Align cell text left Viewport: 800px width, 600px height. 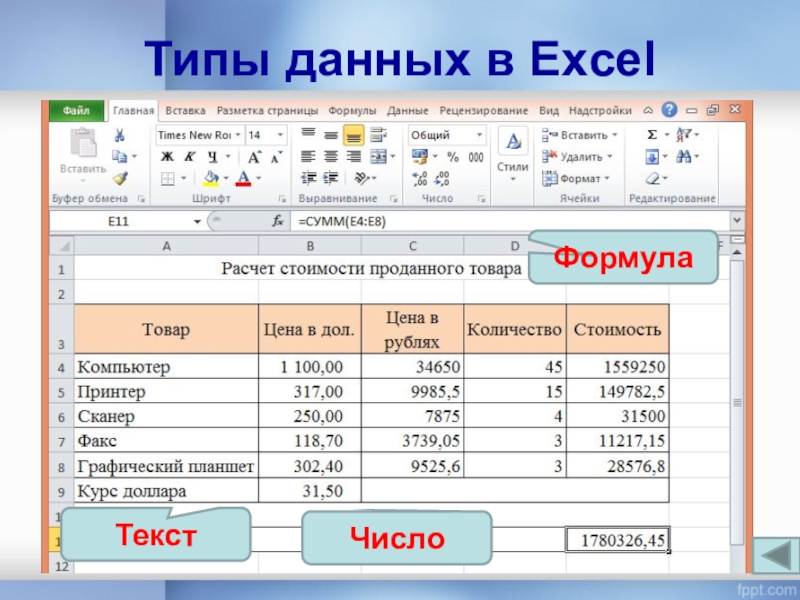[308, 157]
